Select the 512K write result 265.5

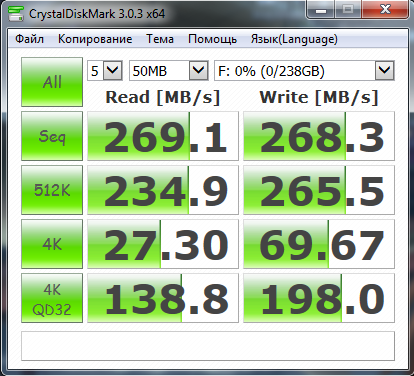pyautogui.click(x=319, y=190)
